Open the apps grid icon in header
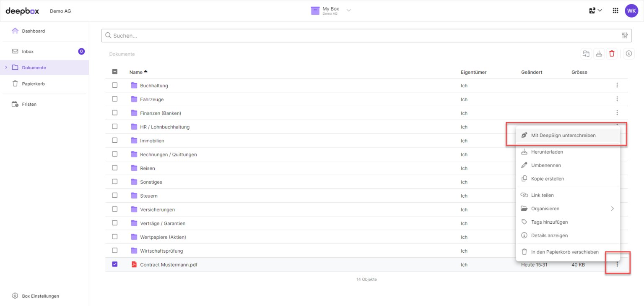This screenshot has width=644, height=306. pos(615,11)
